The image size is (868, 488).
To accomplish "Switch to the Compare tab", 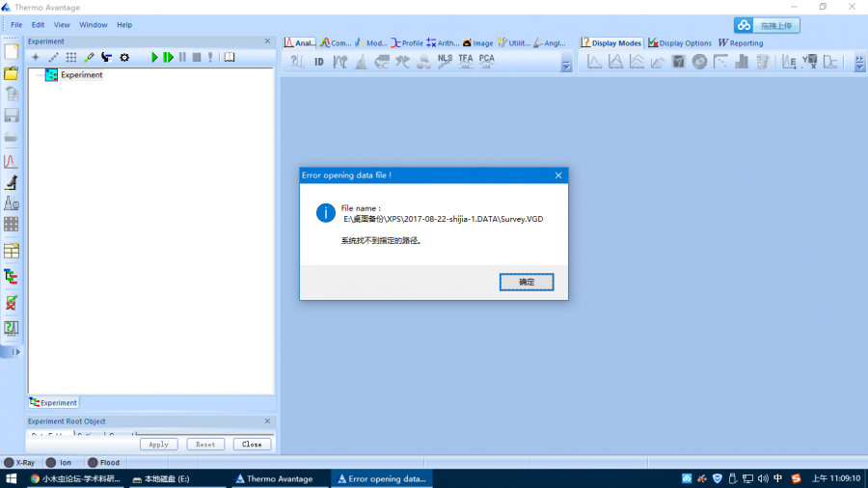I will (x=336, y=42).
